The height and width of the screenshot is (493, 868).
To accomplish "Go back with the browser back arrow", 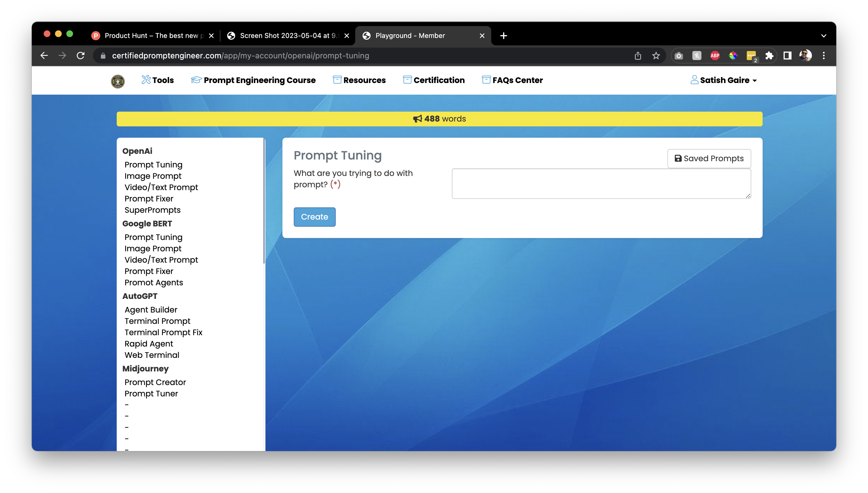I will pyautogui.click(x=44, y=56).
